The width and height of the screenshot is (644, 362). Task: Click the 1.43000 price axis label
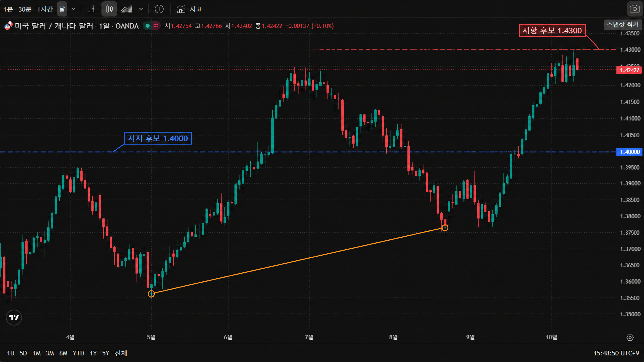click(630, 49)
